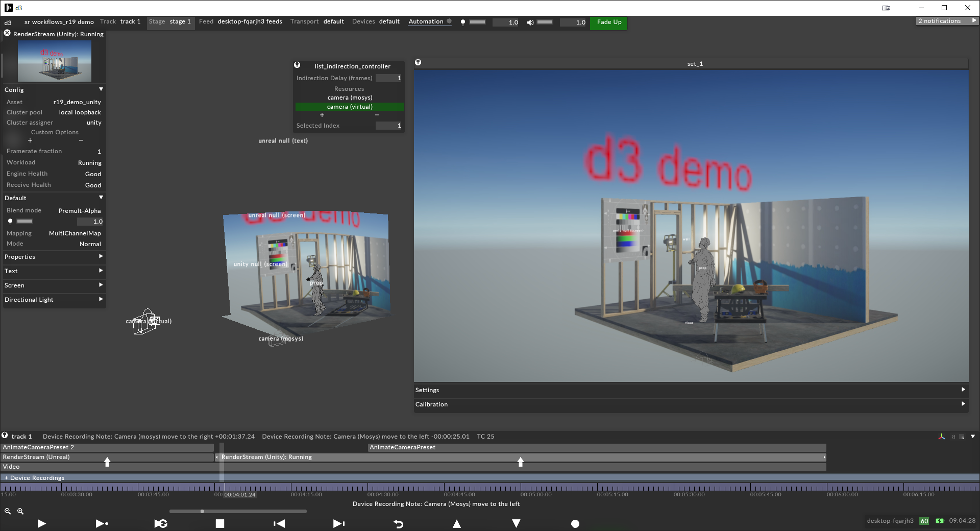980x531 pixels.
Task: Open the Devices menu
Action: click(376, 21)
